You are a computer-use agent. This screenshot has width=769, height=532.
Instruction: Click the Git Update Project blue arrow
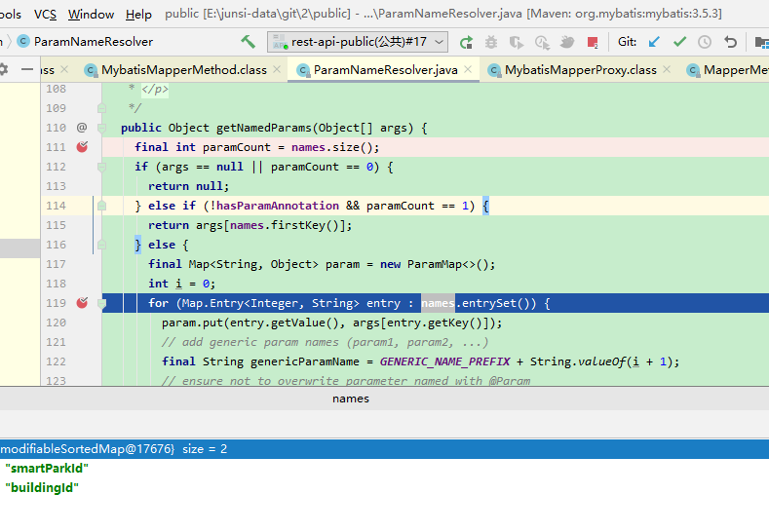[x=654, y=42]
